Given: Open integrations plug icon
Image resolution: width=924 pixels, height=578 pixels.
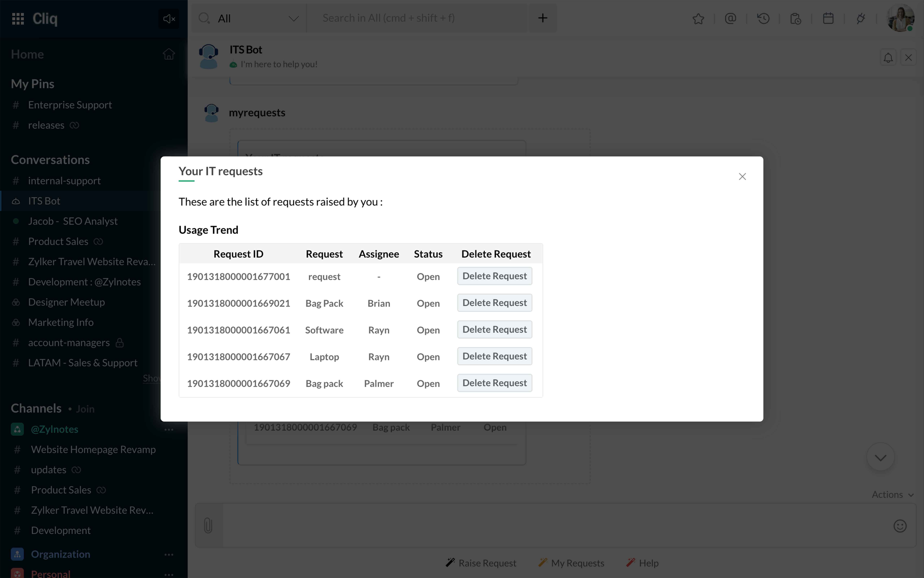Looking at the screenshot, I should 860,18.
